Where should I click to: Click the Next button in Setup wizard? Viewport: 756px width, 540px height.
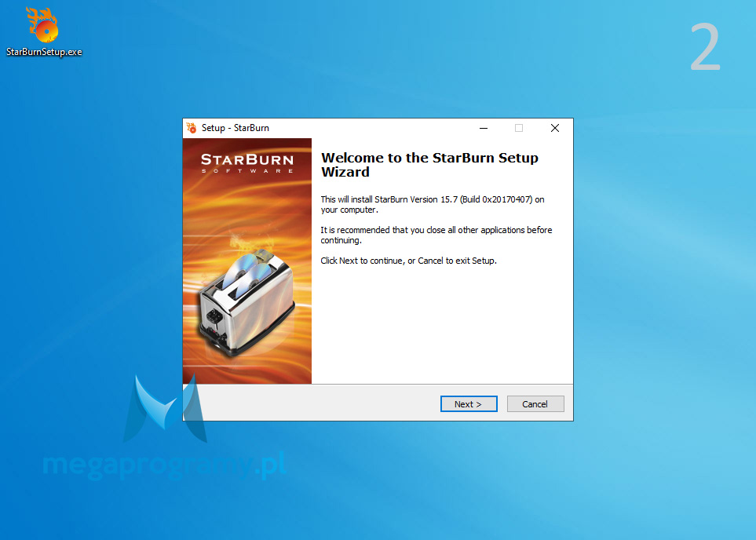469,404
